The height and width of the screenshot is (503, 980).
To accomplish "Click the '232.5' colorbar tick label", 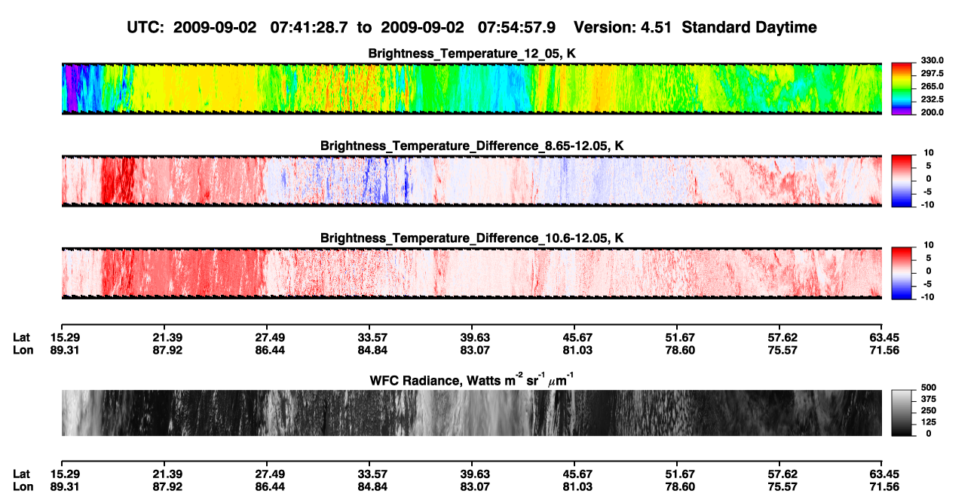I will coord(932,100).
